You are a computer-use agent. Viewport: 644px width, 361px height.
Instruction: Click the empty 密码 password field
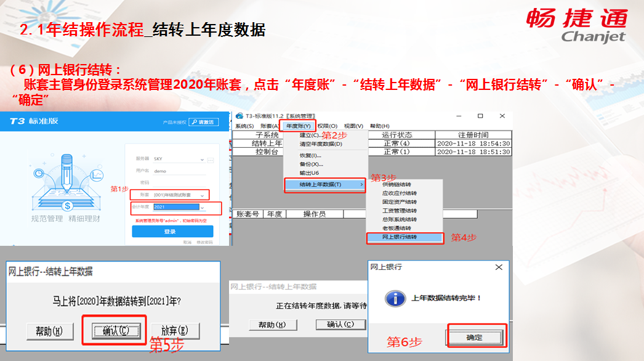(179, 182)
